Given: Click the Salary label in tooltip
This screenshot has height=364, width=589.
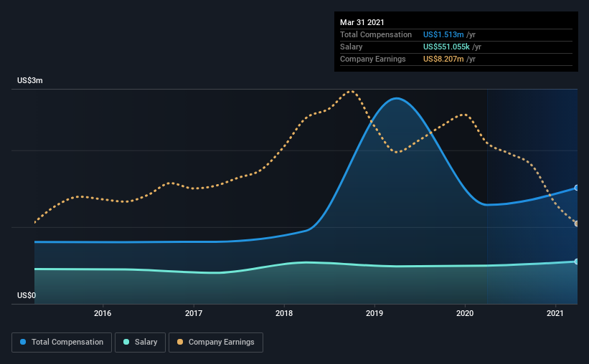Looking at the screenshot, I should pos(352,47).
